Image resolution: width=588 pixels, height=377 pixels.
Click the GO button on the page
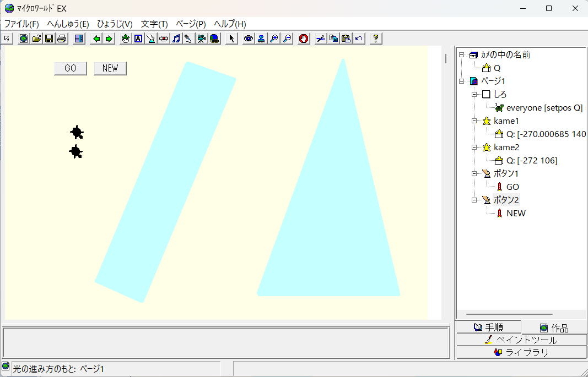click(71, 68)
